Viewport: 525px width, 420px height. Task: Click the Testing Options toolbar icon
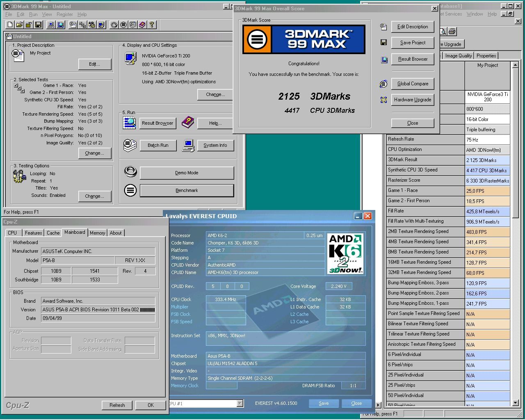click(x=92, y=25)
